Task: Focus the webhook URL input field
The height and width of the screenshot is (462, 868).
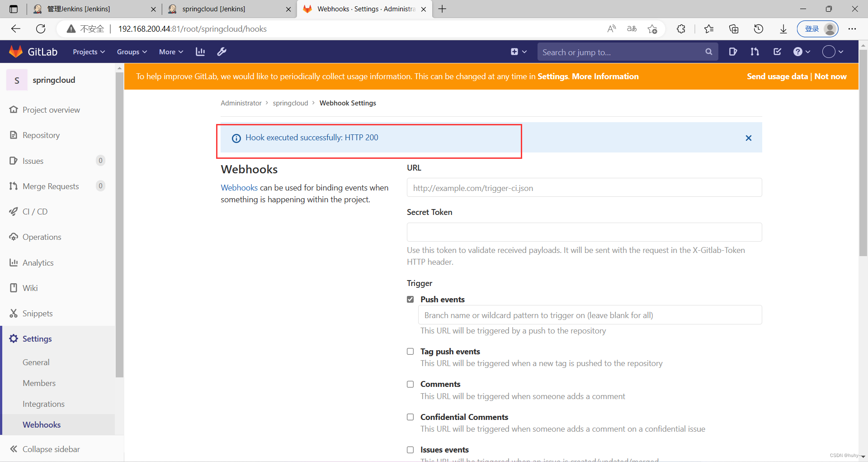Action: click(584, 188)
